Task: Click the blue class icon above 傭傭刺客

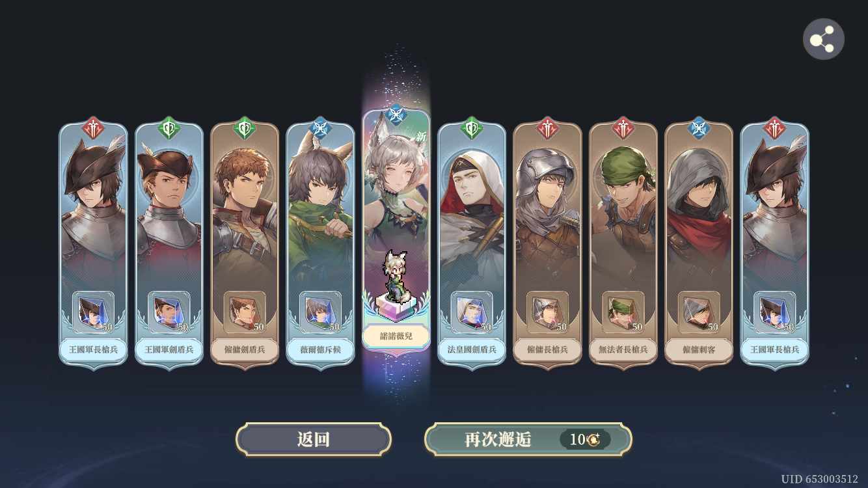Action: (x=699, y=128)
